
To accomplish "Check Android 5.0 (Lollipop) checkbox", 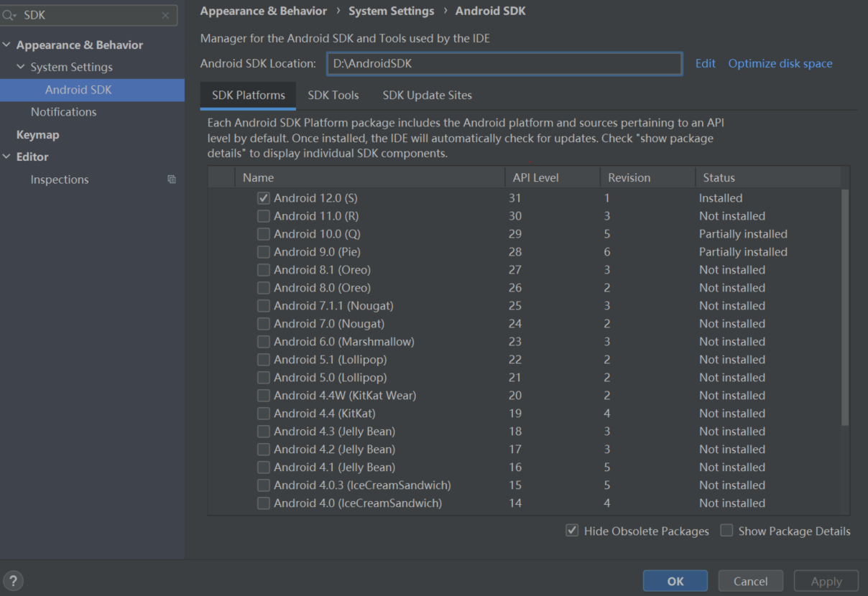I will click(264, 378).
